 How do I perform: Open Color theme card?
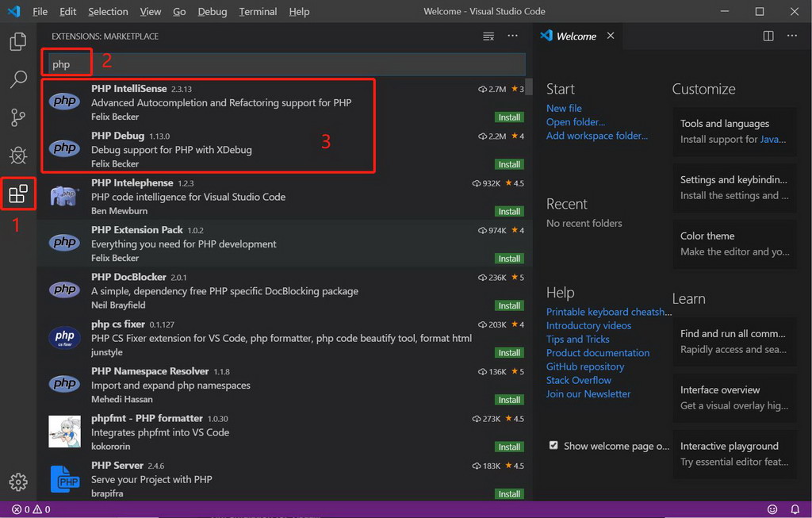point(734,244)
